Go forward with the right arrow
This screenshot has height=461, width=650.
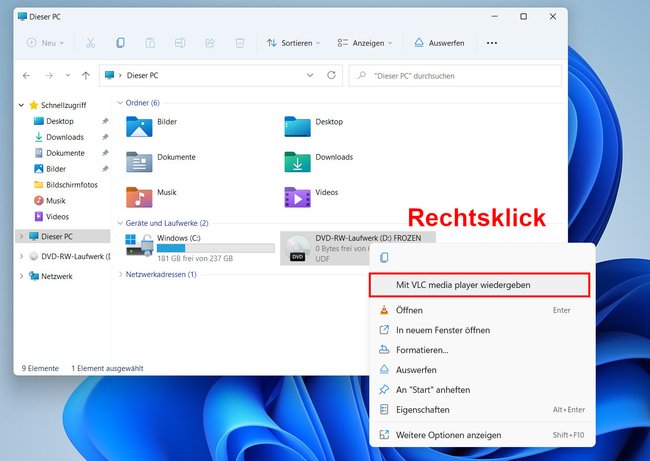pyautogui.click(x=49, y=75)
